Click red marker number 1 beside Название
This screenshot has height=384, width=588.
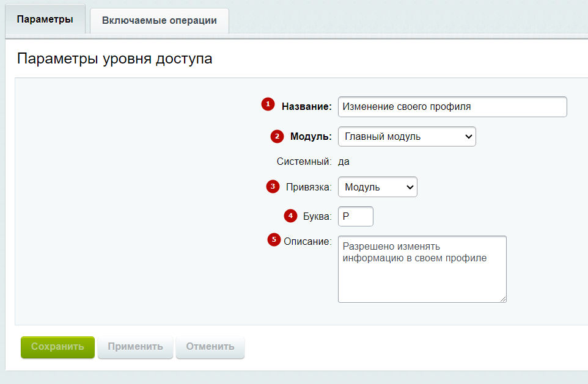[268, 104]
